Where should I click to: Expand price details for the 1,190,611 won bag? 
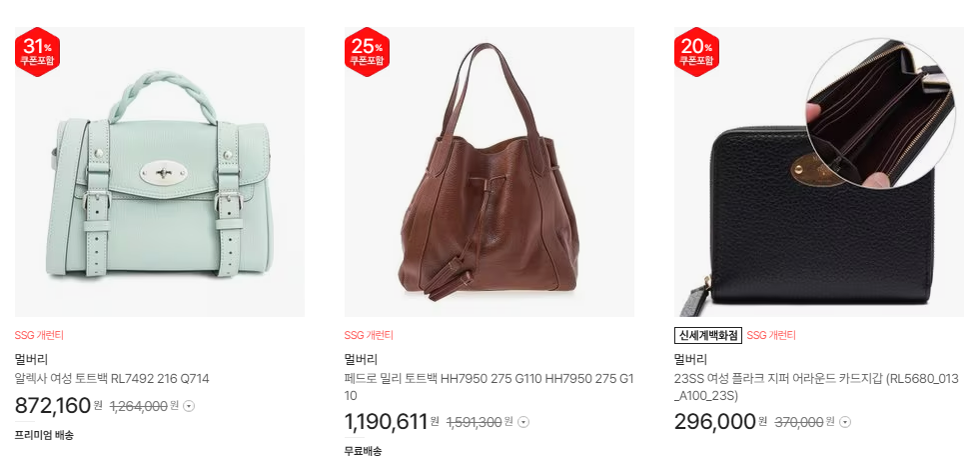click(x=523, y=422)
